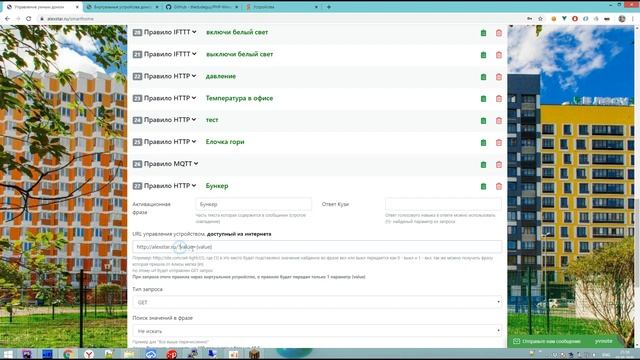Expand the rule 'выключи белый свет'
640x360 pixels.
240,54
